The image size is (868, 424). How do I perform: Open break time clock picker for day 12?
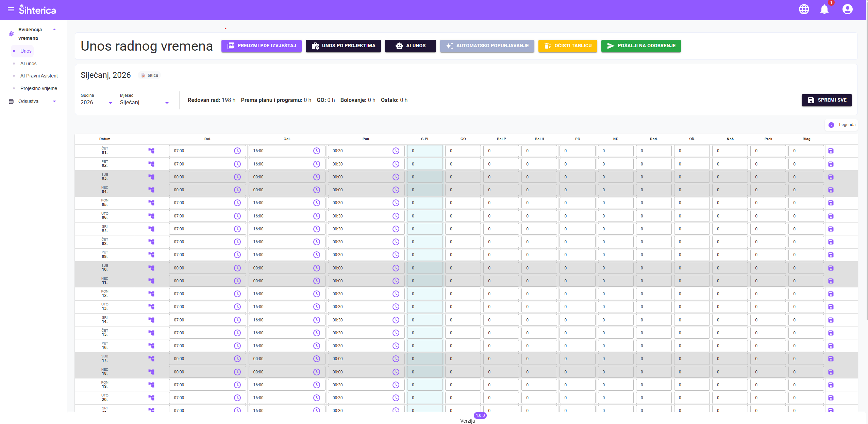(396, 294)
